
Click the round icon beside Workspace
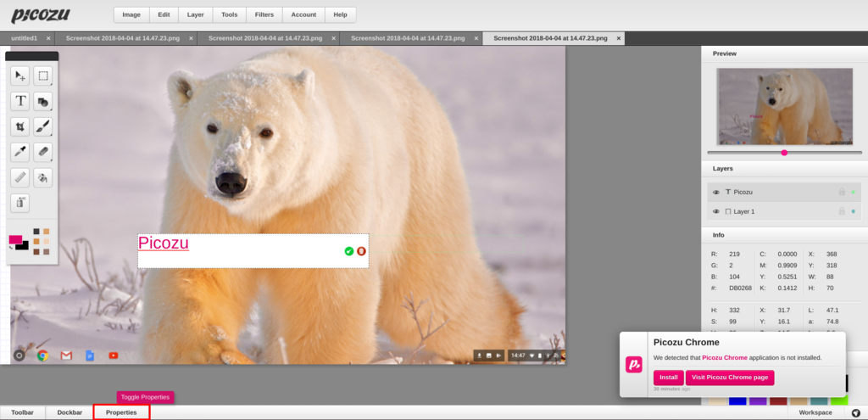(856, 413)
